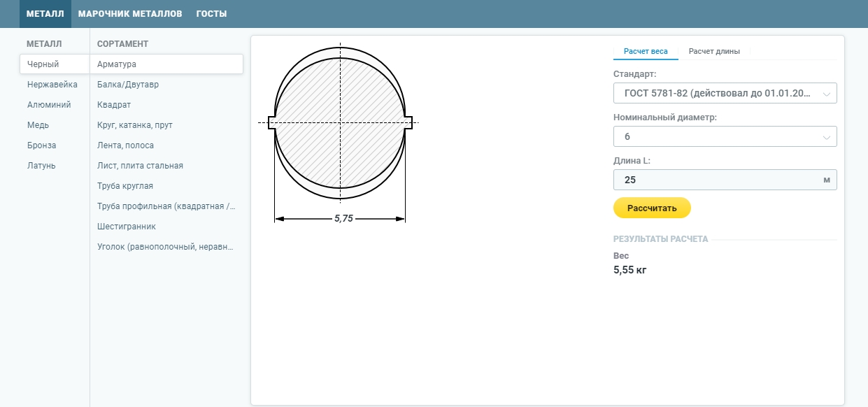
Task: Select Медь metal category
Action: [x=38, y=125]
